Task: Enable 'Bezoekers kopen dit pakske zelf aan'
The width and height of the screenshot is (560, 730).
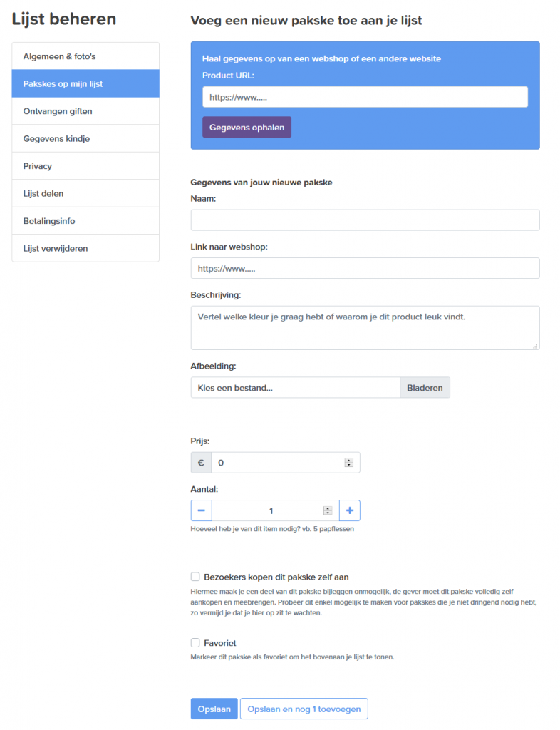Action: point(195,577)
